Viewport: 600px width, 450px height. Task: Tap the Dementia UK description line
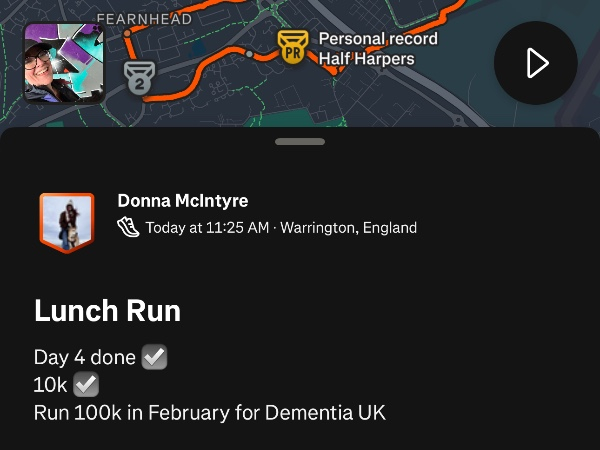click(x=210, y=412)
